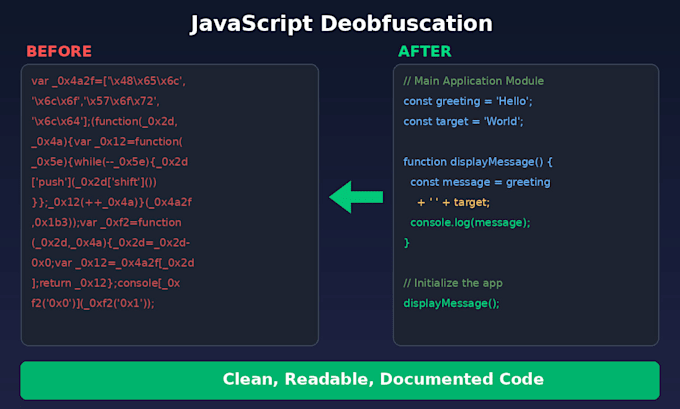Click the '// Main Application Module' comment
Image resolution: width=680 pixels, height=409 pixels.
(473, 81)
